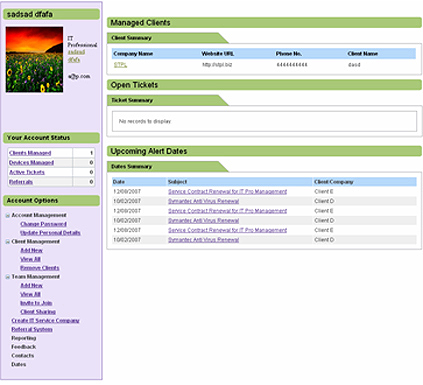Click the No records to display message
The height and width of the screenshot is (385, 423).
[145, 121]
